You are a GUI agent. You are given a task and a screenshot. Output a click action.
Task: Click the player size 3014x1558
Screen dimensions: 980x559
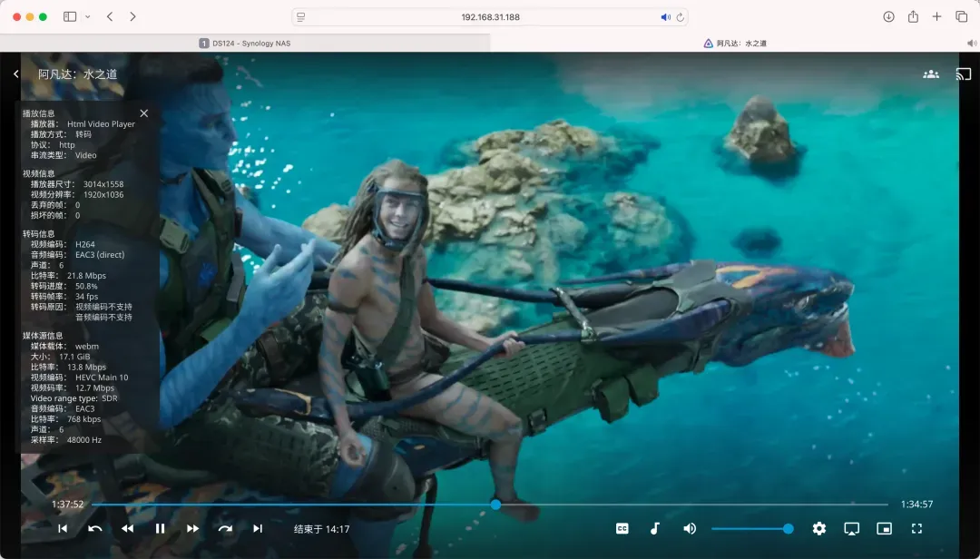103,184
